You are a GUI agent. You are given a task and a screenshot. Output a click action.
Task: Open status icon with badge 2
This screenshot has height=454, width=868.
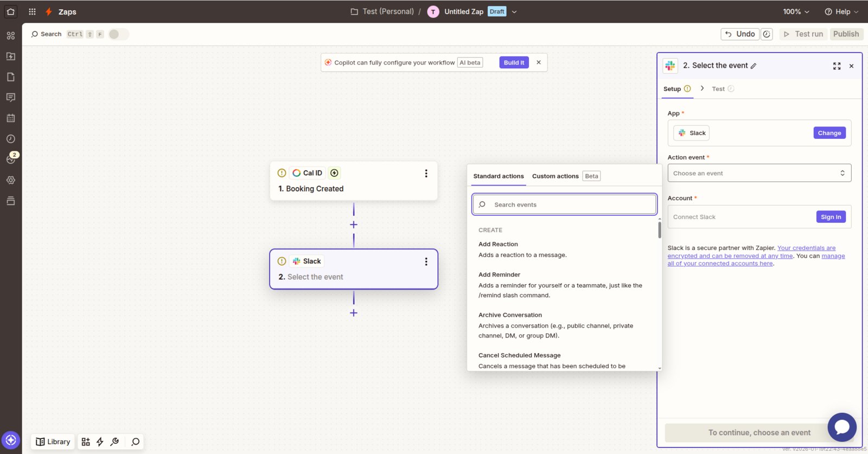coord(11,158)
